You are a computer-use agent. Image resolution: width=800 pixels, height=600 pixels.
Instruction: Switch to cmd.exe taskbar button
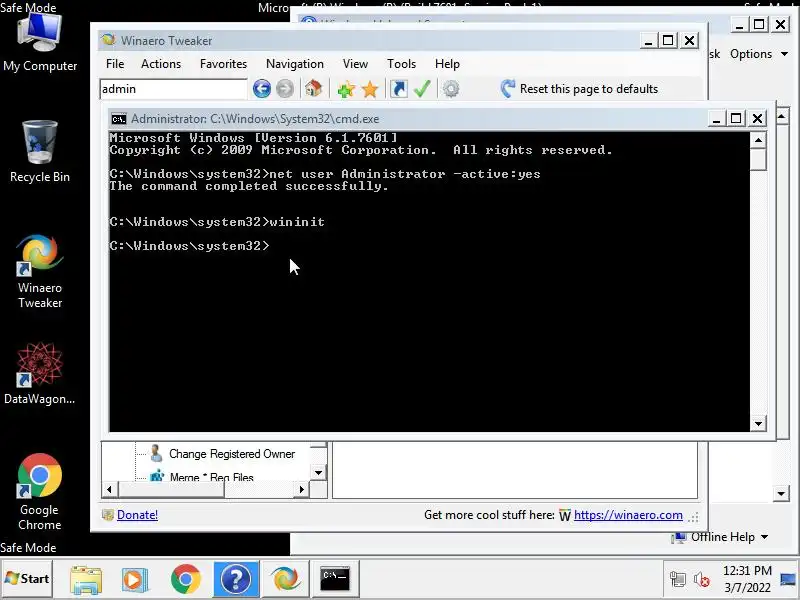tap(335, 579)
